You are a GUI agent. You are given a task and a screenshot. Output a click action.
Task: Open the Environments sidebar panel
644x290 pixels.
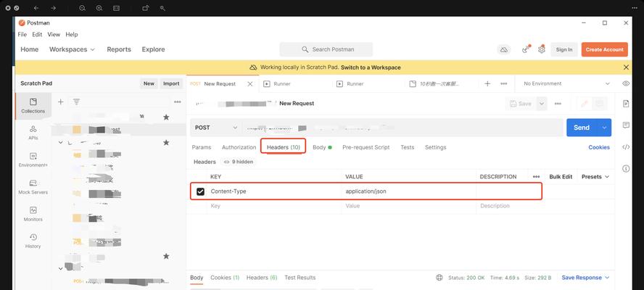(33, 159)
